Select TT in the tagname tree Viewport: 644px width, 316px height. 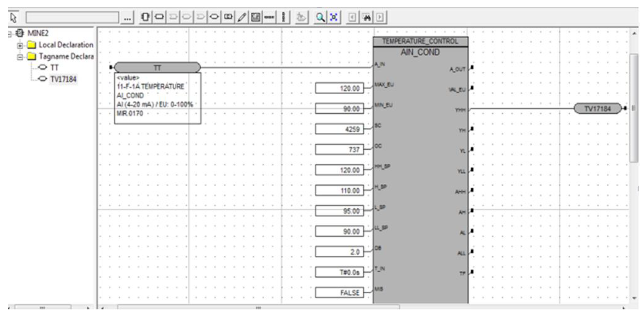click(54, 67)
